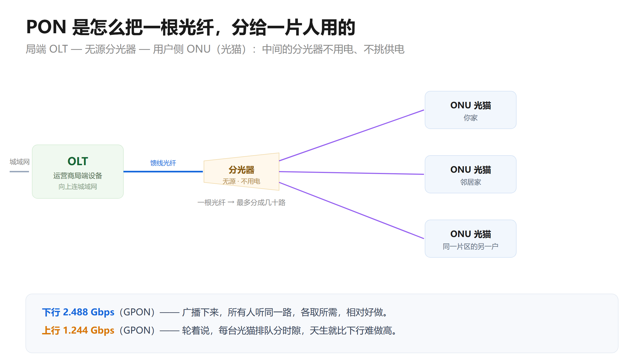
Task: Click the sentence 轮着说，每台光猫排队分时隙
Action: tap(241, 330)
